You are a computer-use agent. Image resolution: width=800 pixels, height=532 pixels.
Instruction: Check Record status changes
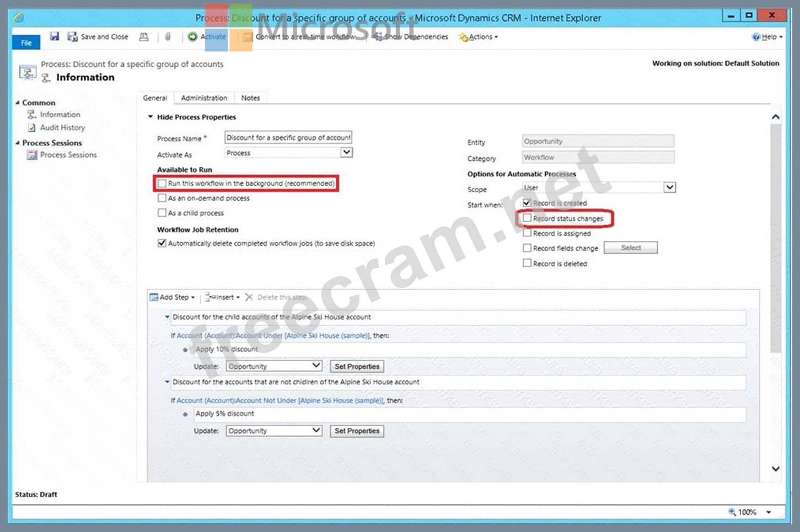(x=527, y=218)
